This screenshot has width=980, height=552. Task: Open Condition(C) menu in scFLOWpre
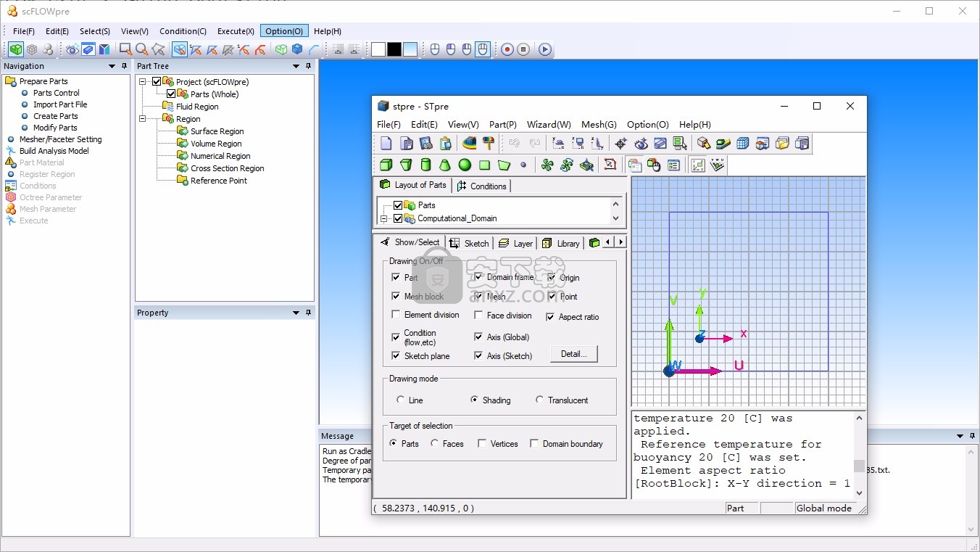(183, 31)
